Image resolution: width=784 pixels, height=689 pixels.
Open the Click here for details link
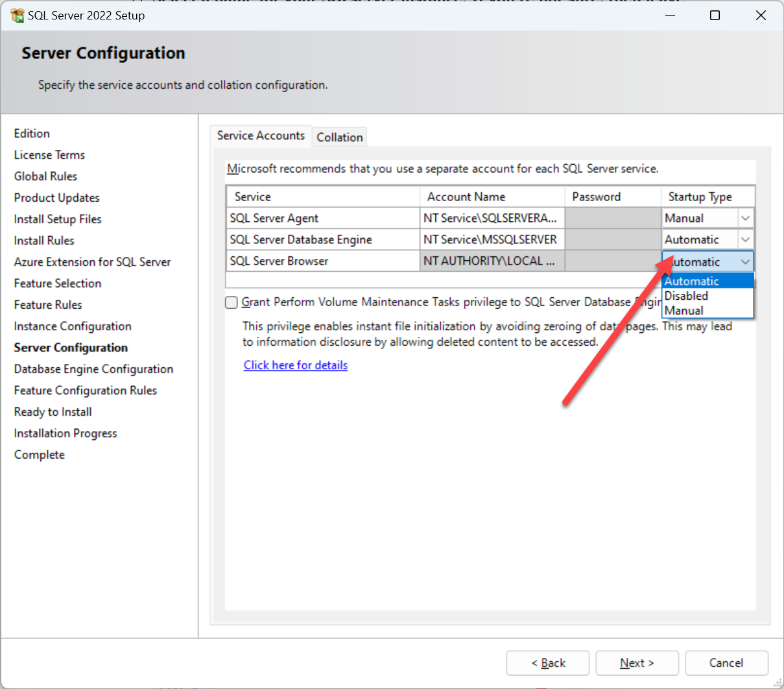click(296, 365)
